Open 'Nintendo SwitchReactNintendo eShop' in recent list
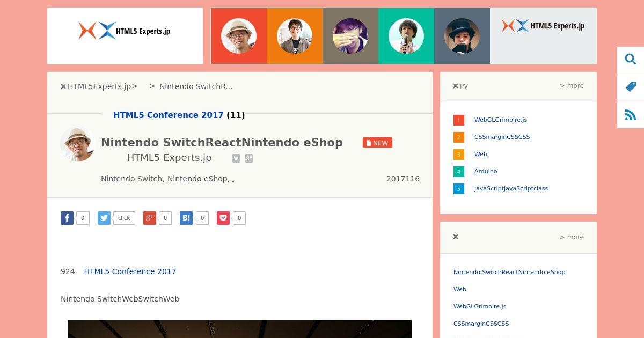This screenshot has height=338, width=644. coord(509,272)
